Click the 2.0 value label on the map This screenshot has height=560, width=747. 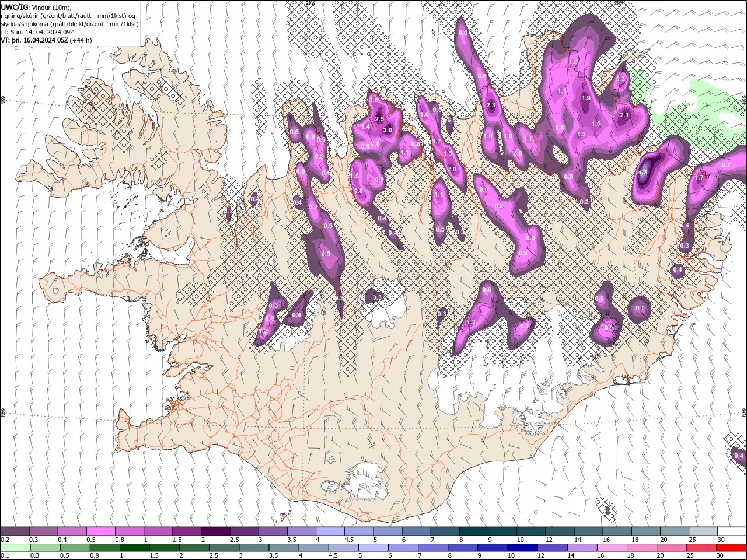point(452,169)
